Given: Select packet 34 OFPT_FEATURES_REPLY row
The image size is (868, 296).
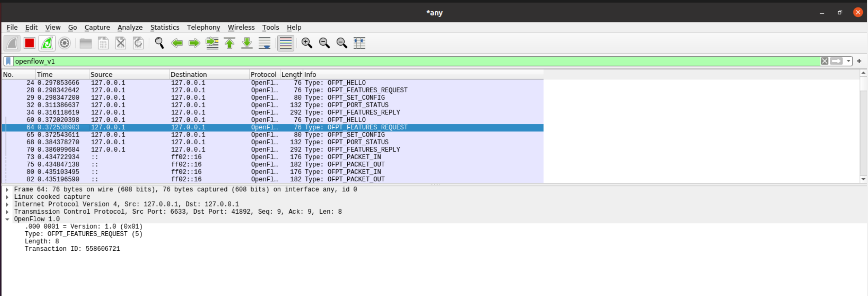Looking at the screenshot, I should pos(272,112).
